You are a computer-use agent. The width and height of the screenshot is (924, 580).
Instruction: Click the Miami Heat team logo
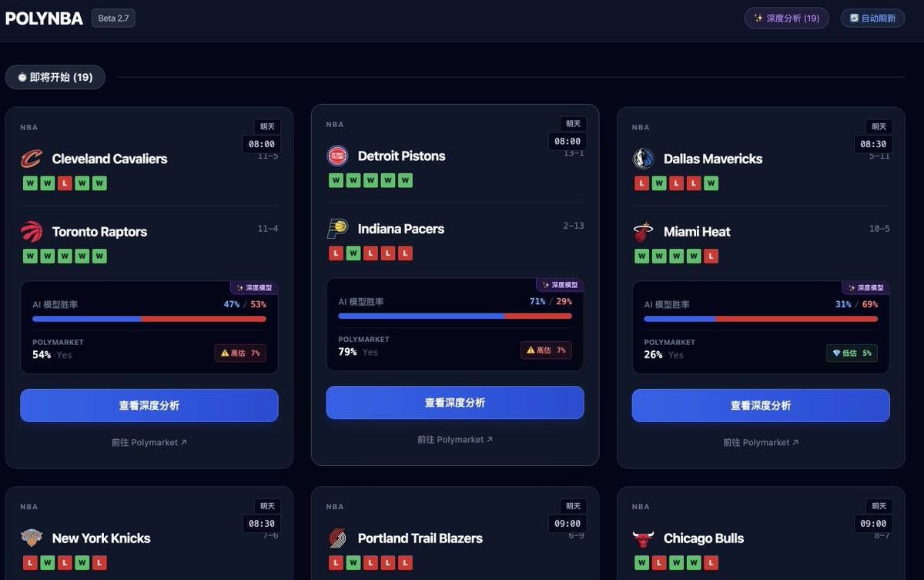coord(643,231)
